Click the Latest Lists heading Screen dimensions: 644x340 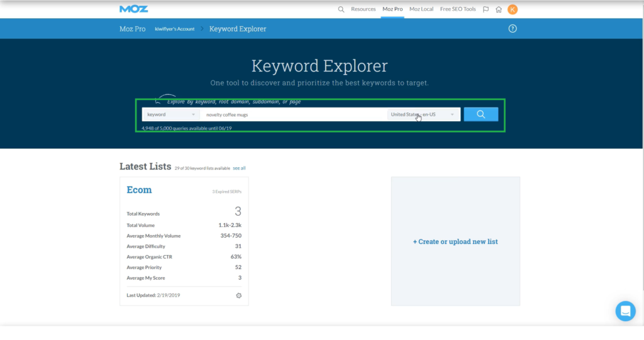145,167
